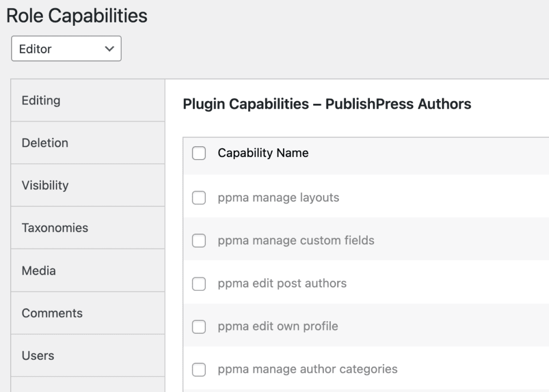Click the Plugin Capabilities heading

[x=327, y=104]
